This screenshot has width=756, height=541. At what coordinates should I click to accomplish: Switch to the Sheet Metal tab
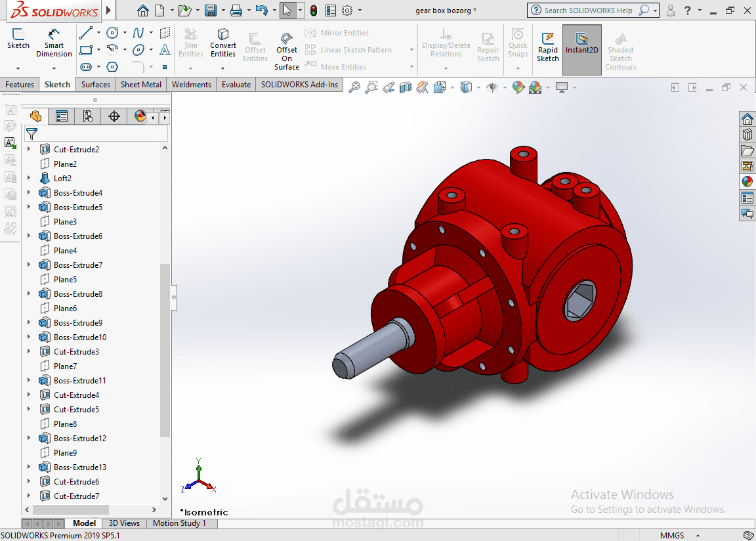click(x=141, y=85)
